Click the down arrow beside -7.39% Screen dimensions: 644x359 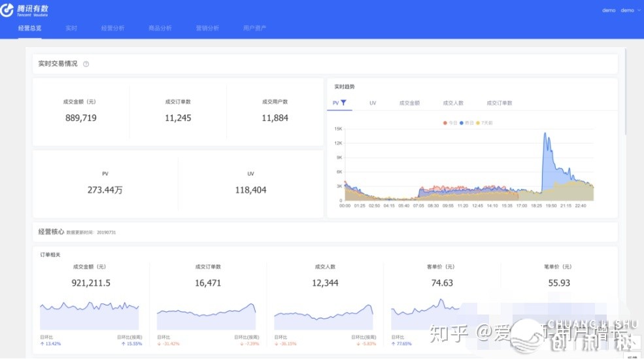point(241,344)
